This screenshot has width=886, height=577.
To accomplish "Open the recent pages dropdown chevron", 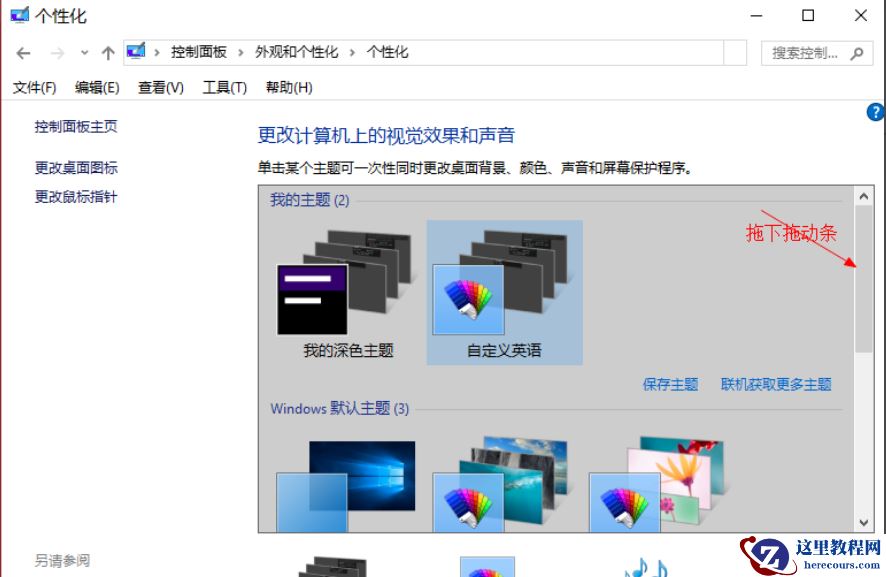I will point(84,51).
